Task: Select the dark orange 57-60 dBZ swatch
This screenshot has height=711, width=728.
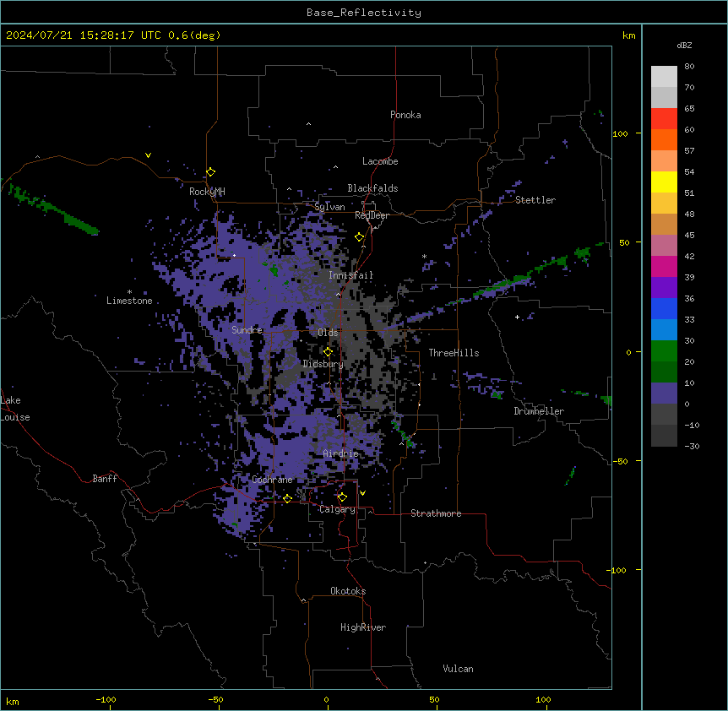Action: point(664,139)
